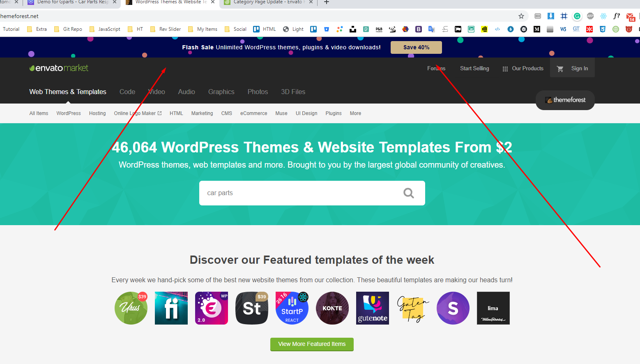Check the Gmail notifier extension showing 14

click(631, 17)
